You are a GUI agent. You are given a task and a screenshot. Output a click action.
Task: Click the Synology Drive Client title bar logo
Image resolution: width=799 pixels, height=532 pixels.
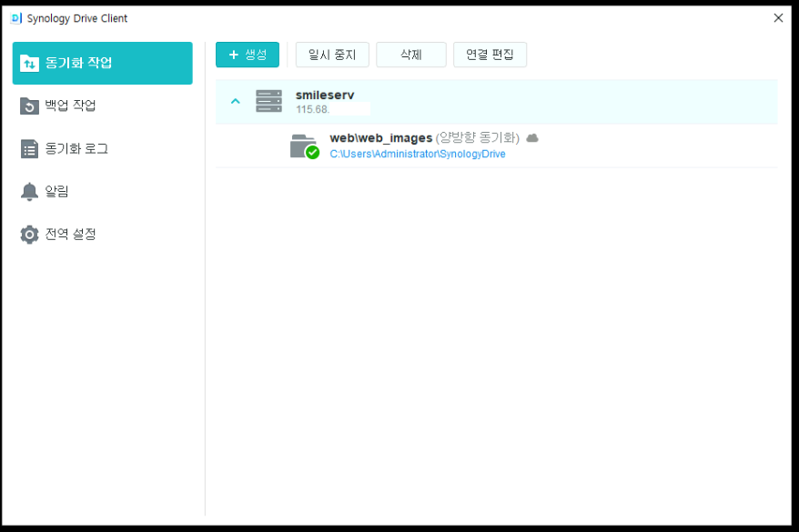[15, 18]
